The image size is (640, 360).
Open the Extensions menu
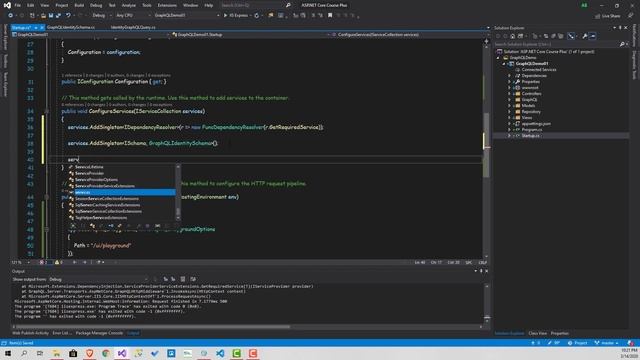(167, 5)
